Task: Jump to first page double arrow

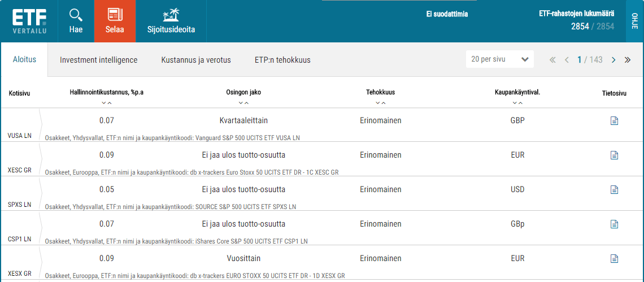Action: point(552,60)
